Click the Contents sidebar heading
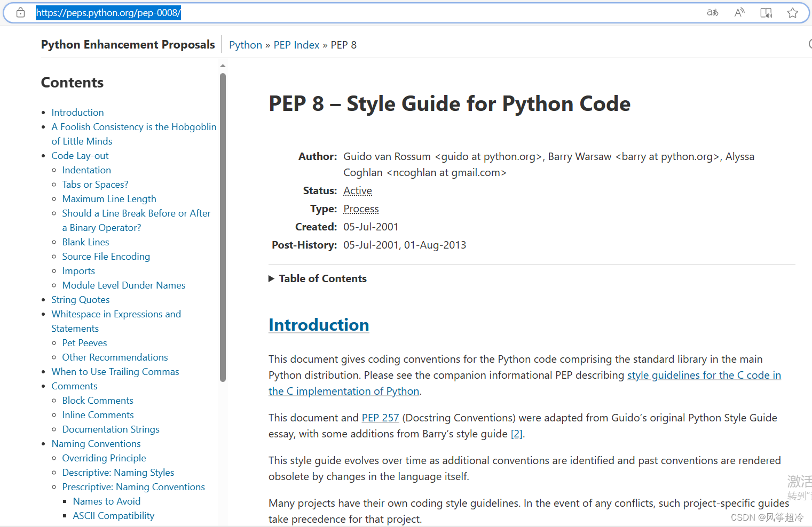This screenshot has height=527, width=812. (72, 83)
